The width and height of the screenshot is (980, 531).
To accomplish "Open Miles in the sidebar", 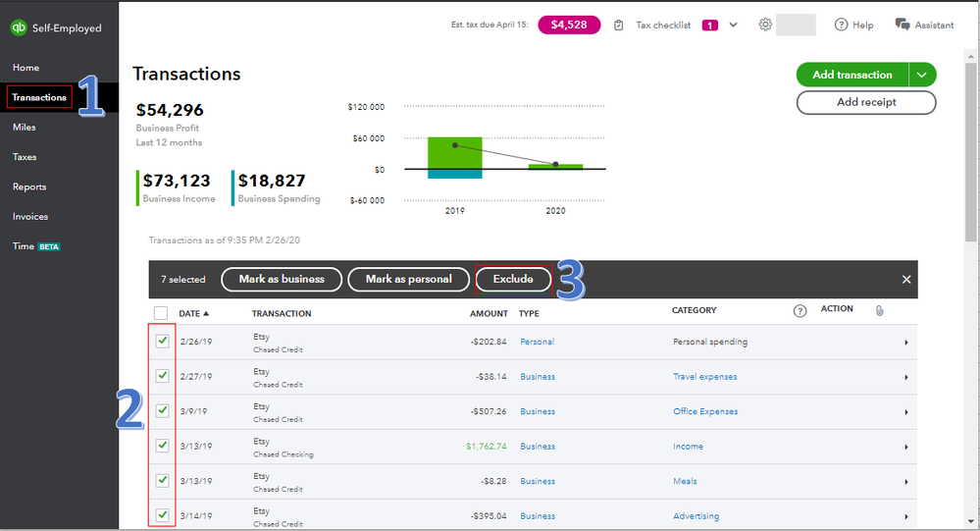I will pos(25,127).
